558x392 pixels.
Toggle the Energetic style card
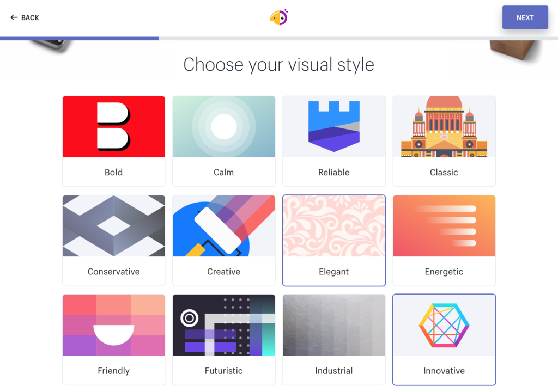pos(444,240)
